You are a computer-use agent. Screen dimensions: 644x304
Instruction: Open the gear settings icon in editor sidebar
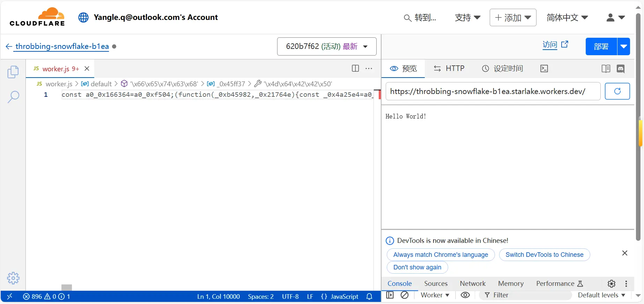pos(13,278)
